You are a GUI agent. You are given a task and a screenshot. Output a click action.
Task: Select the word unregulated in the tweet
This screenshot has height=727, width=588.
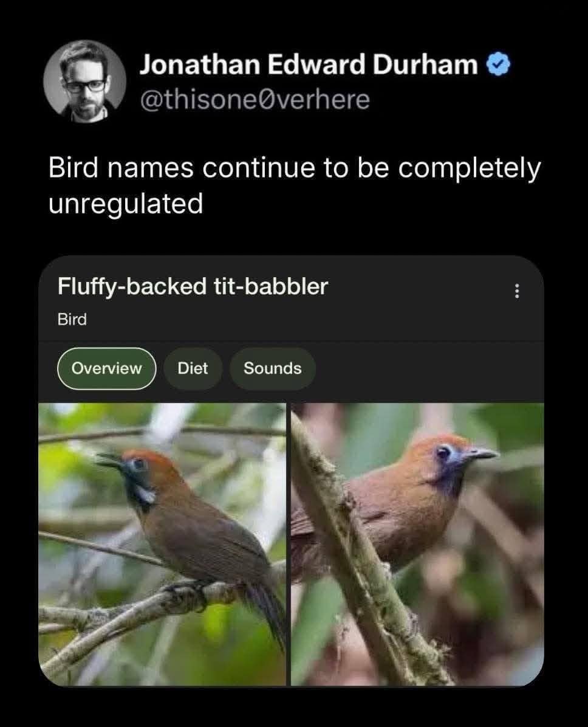(x=126, y=201)
